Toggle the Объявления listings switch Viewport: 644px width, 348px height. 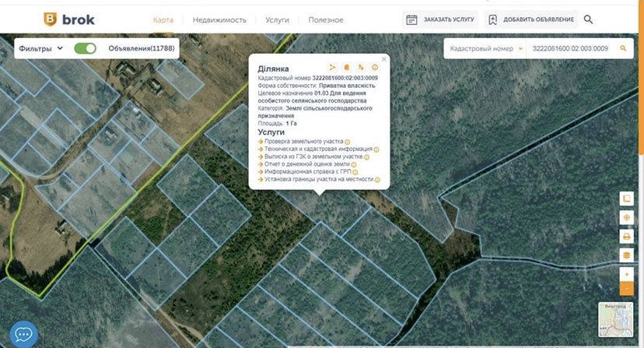85,48
